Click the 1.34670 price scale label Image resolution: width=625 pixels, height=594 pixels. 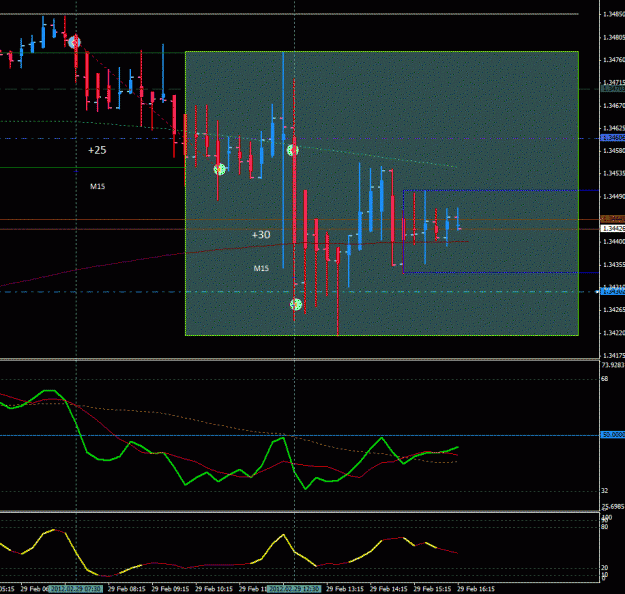tap(613, 106)
